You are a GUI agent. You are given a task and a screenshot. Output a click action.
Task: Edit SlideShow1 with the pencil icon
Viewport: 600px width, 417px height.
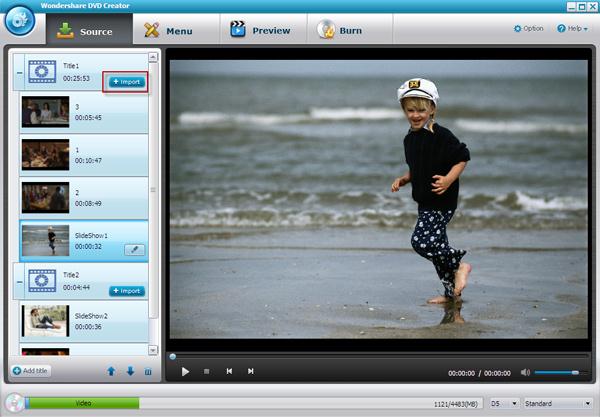pyautogui.click(x=134, y=250)
